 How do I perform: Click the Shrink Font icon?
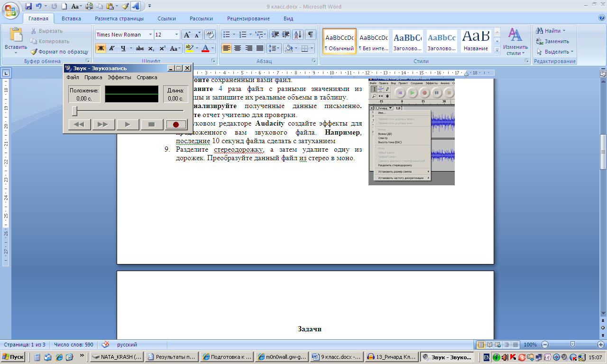pyautogui.click(x=197, y=35)
